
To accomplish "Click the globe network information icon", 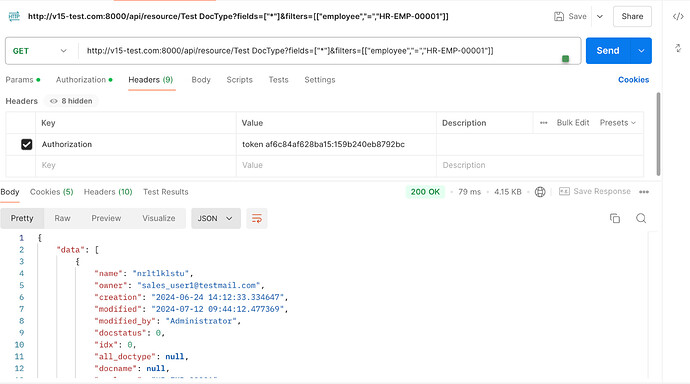I will pyautogui.click(x=540, y=192).
